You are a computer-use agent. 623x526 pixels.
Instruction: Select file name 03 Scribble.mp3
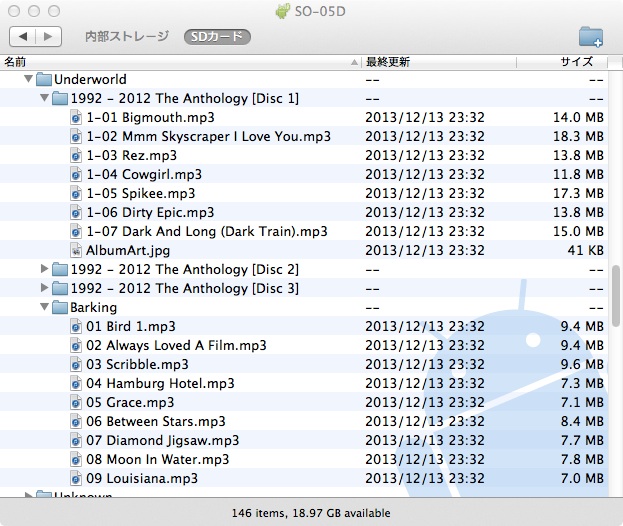tap(137, 365)
